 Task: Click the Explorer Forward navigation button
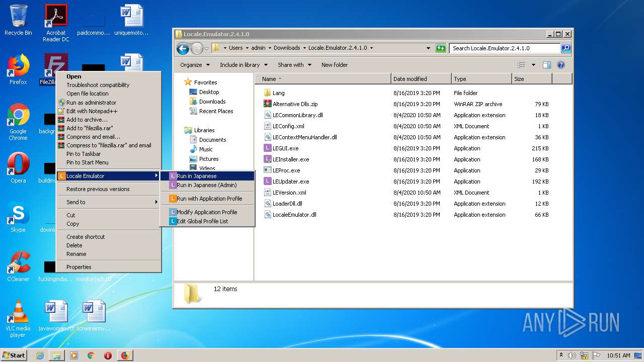[x=197, y=48]
